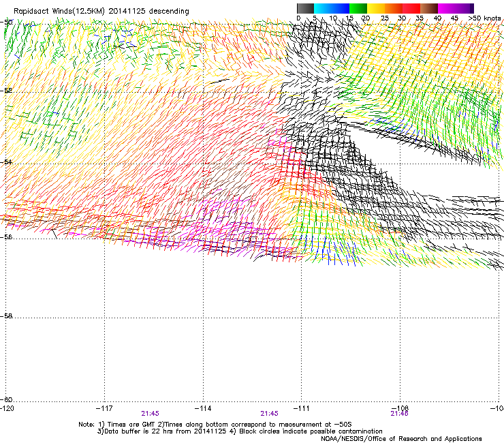The height and width of the screenshot is (443, 504).
Task: Click the '-56' latitude axis label
Action: [6, 236]
